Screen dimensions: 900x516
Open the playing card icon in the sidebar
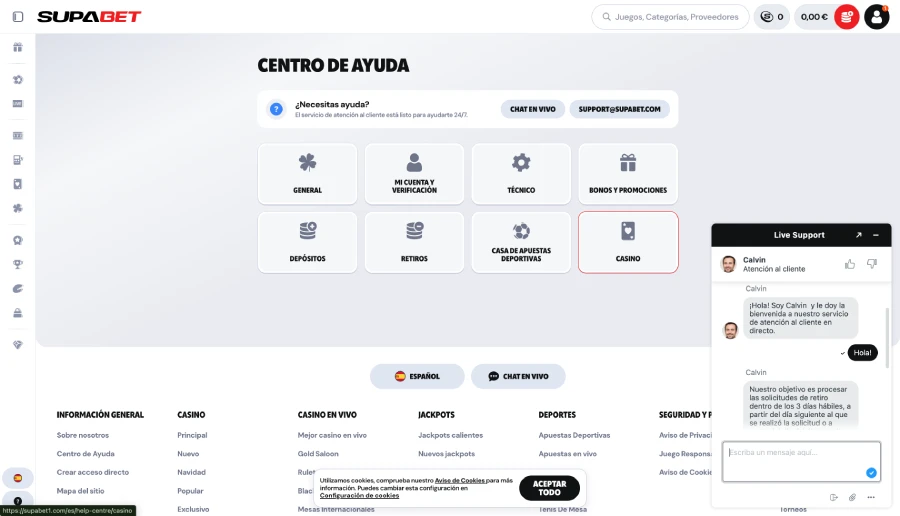click(18, 184)
